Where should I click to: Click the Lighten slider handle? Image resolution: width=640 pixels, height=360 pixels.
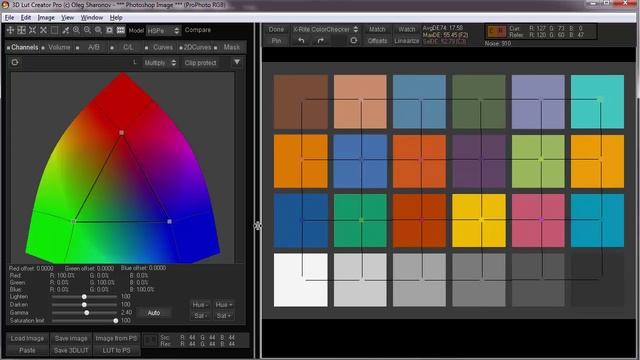pos(84,297)
